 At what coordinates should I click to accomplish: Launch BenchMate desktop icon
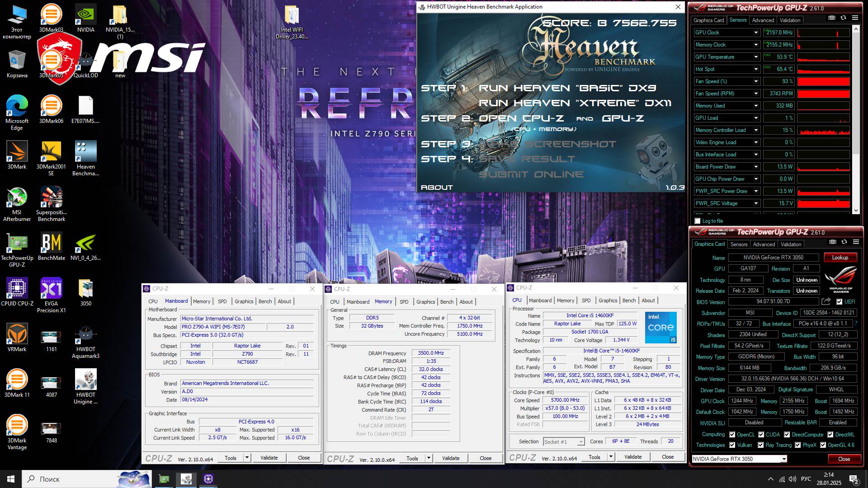coord(51,246)
